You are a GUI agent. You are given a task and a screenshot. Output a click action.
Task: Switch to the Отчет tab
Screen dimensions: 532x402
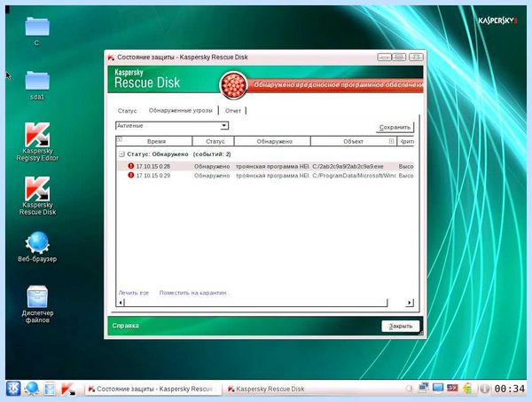point(232,111)
